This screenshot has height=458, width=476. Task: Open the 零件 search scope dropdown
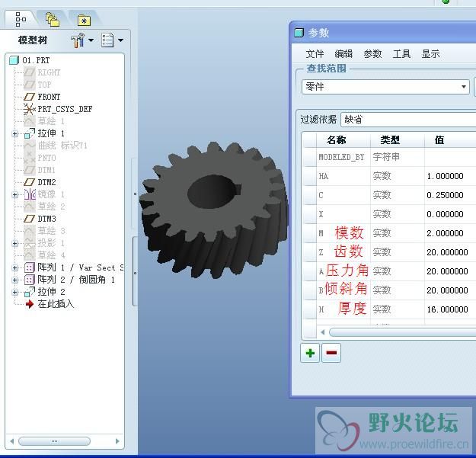385,87
